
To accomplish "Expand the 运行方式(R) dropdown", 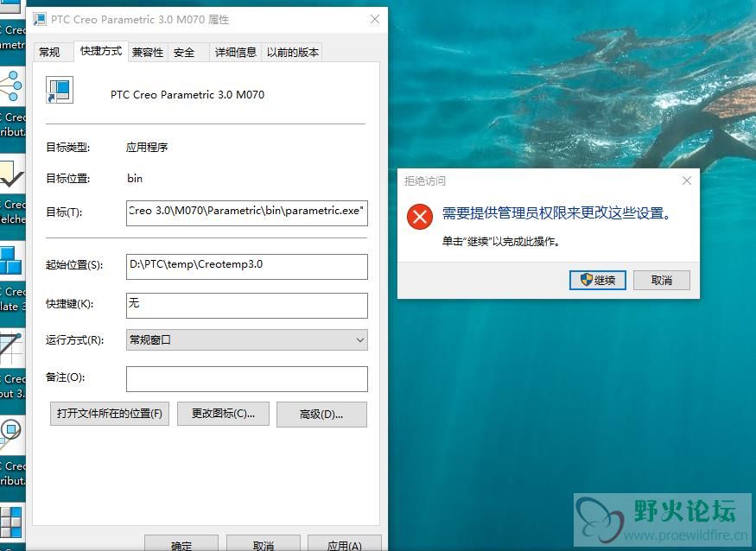I will click(247, 340).
